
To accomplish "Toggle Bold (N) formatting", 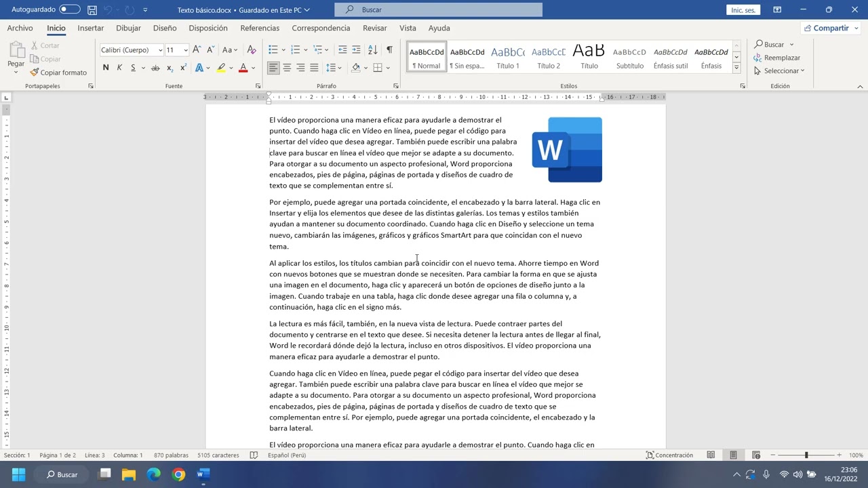I will point(106,68).
